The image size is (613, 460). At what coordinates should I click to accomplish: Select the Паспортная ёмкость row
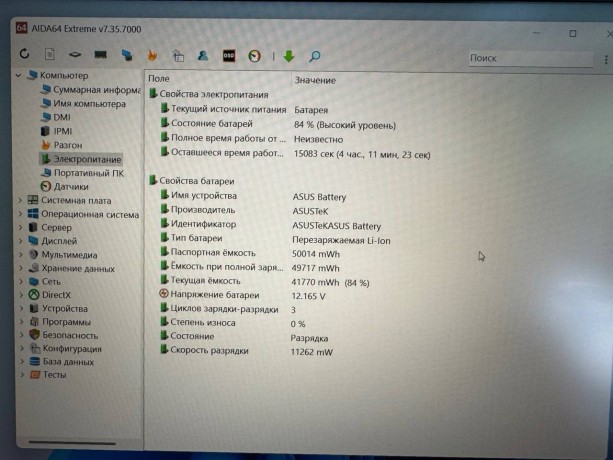(x=249, y=253)
